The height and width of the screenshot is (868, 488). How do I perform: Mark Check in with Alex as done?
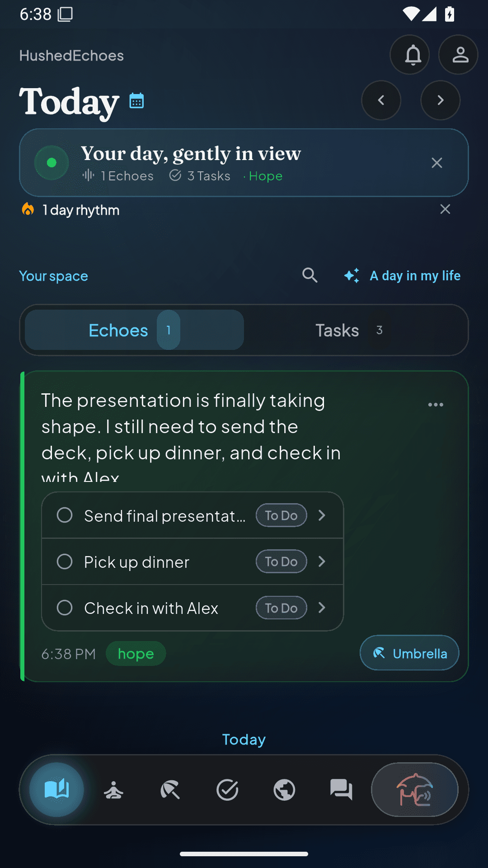[65, 608]
